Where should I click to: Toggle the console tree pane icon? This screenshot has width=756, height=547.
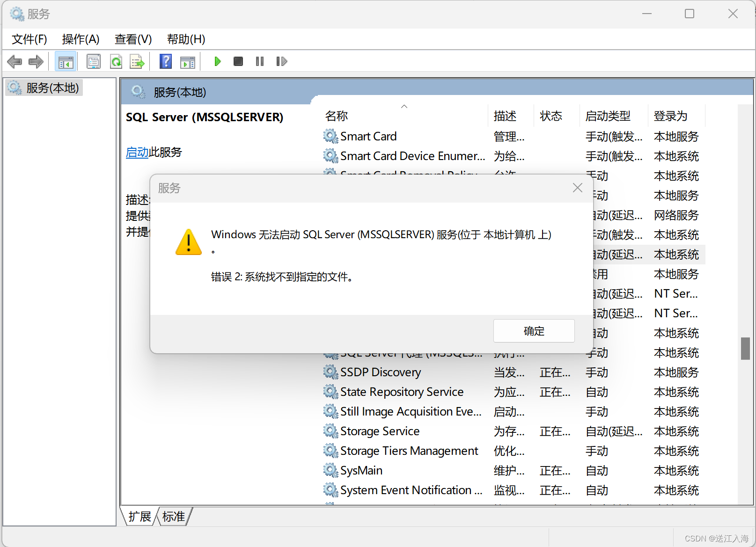click(x=66, y=61)
